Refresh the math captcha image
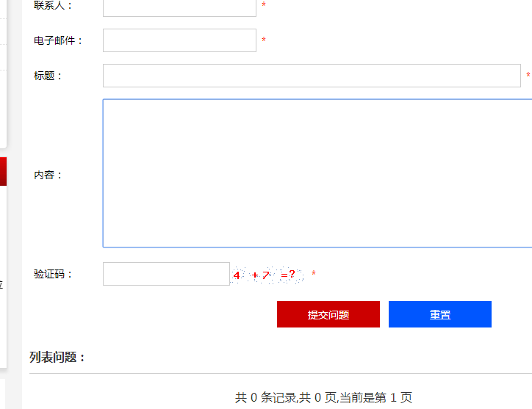Screen dimensions: 532x409 [267, 275]
